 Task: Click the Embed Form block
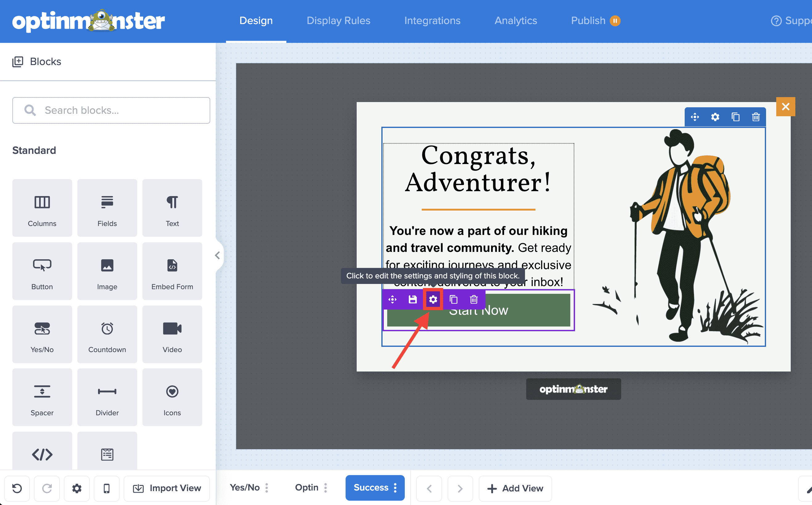tap(172, 271)
